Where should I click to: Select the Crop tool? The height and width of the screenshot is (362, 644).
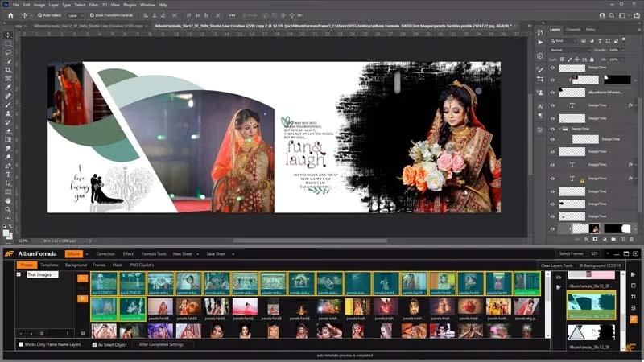pos(8,70)
